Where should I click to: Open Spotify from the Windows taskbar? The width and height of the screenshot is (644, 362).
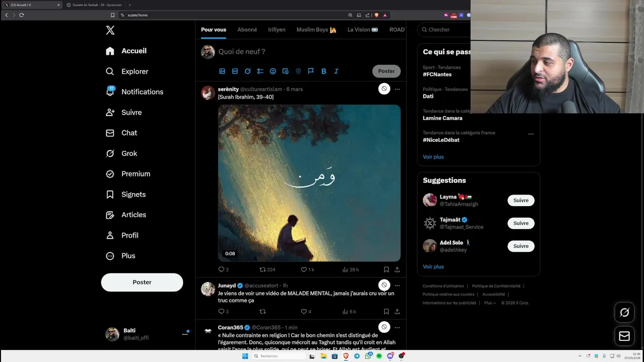point(379,356)
